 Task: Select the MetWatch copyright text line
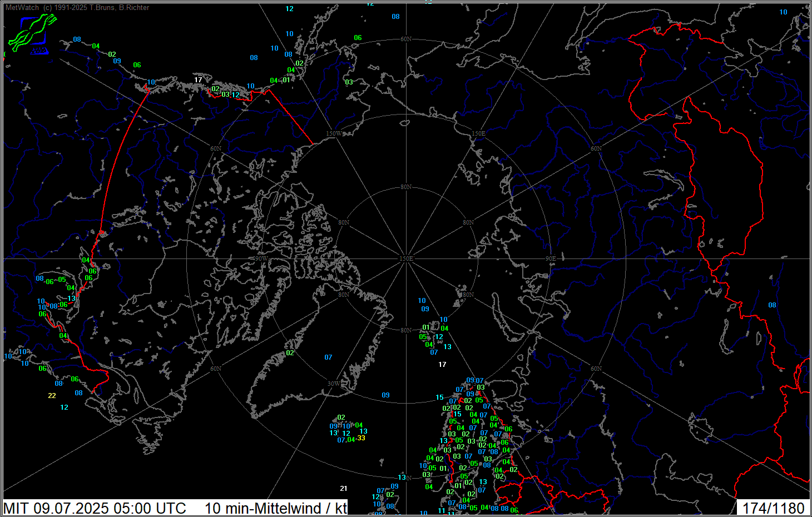pos(77,8)
